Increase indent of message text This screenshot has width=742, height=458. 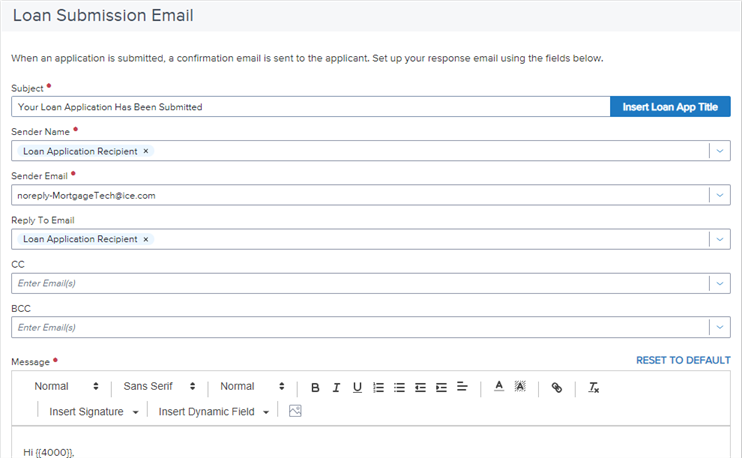click(441, 387)
